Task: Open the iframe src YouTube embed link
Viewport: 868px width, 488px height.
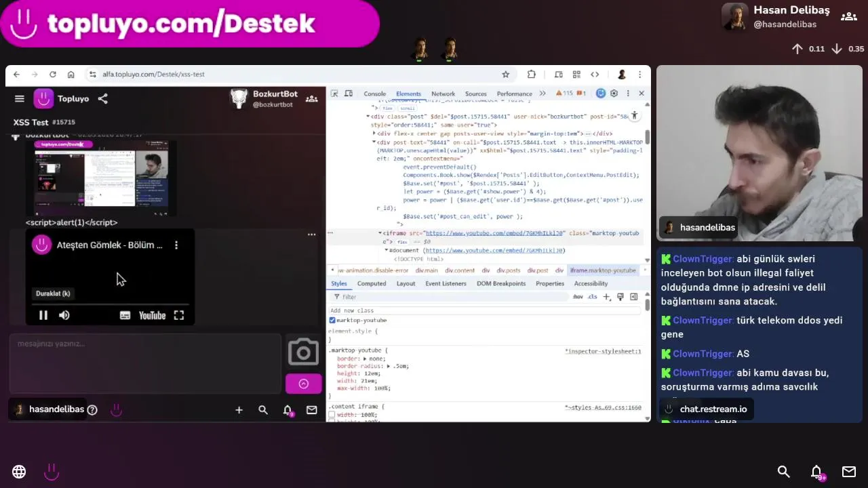Action: click(x=494, y=233)
